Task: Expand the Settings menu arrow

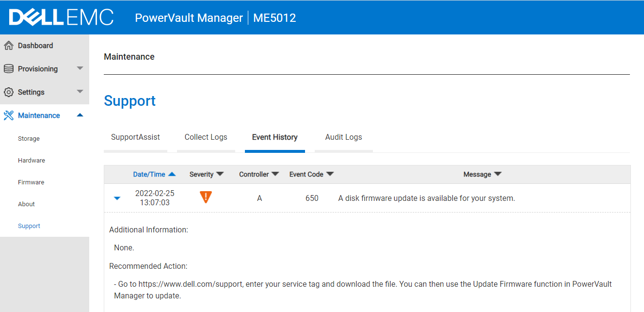Action: click(x=80, y=92)
